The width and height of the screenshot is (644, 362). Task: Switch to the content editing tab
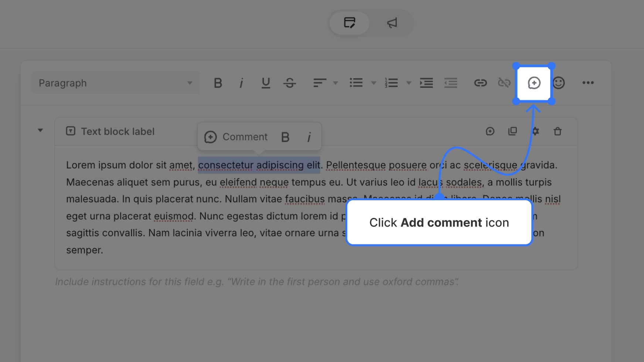coord(349,23)
